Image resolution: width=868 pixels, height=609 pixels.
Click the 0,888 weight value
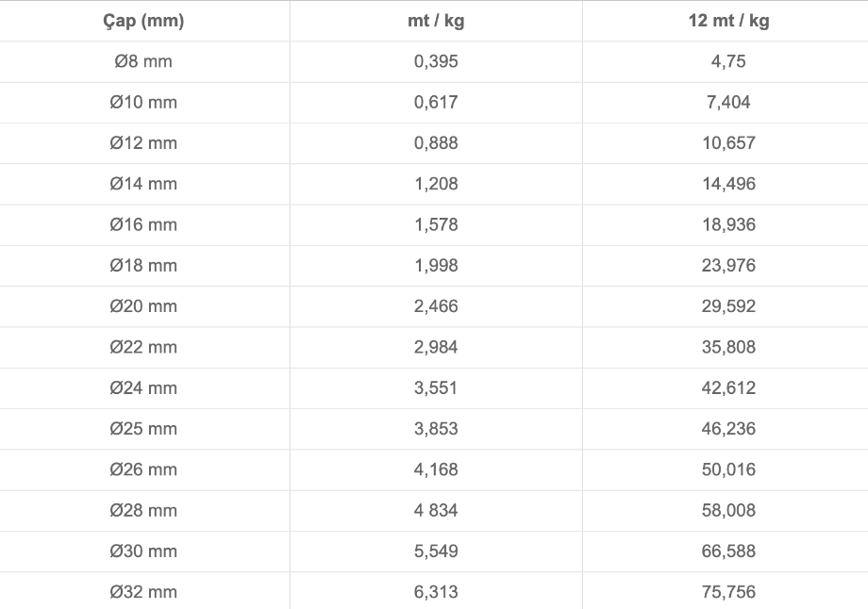pyautogui.click(x=436, y=143)
